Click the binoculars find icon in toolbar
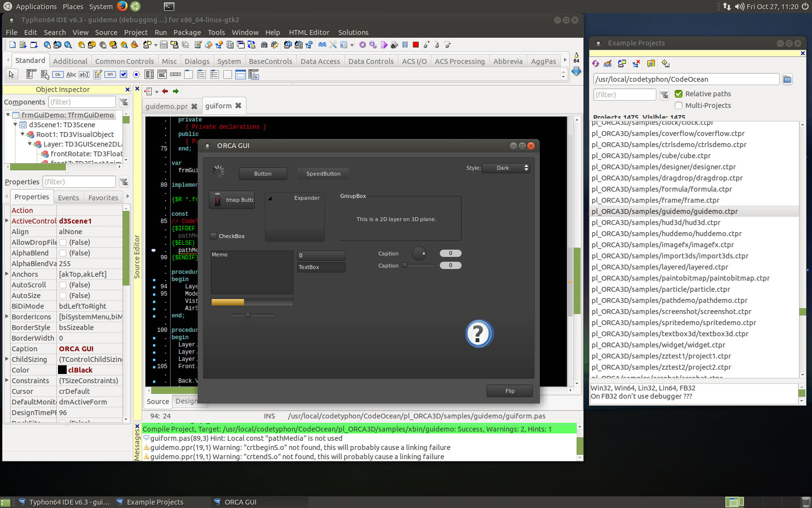Screen dimensions: 812x508 coord(264,45)
